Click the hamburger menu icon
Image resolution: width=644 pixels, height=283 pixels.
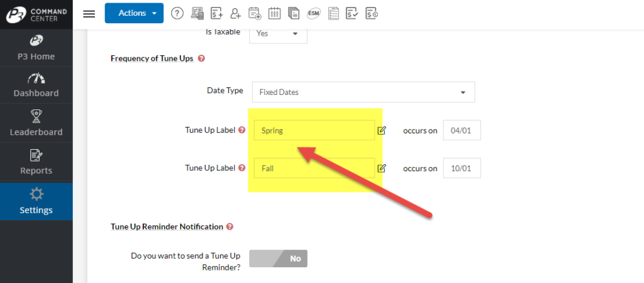[89, 13]
